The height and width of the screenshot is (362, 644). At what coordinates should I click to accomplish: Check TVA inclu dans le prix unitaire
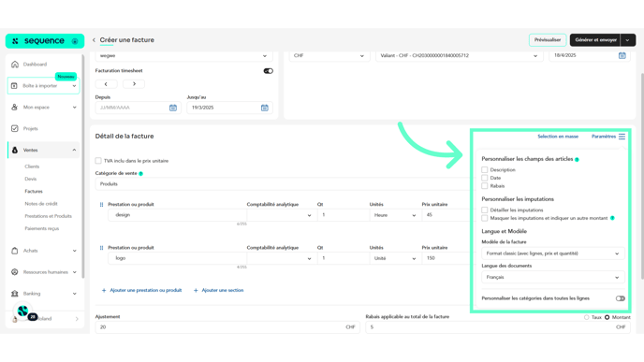[98, 161]
